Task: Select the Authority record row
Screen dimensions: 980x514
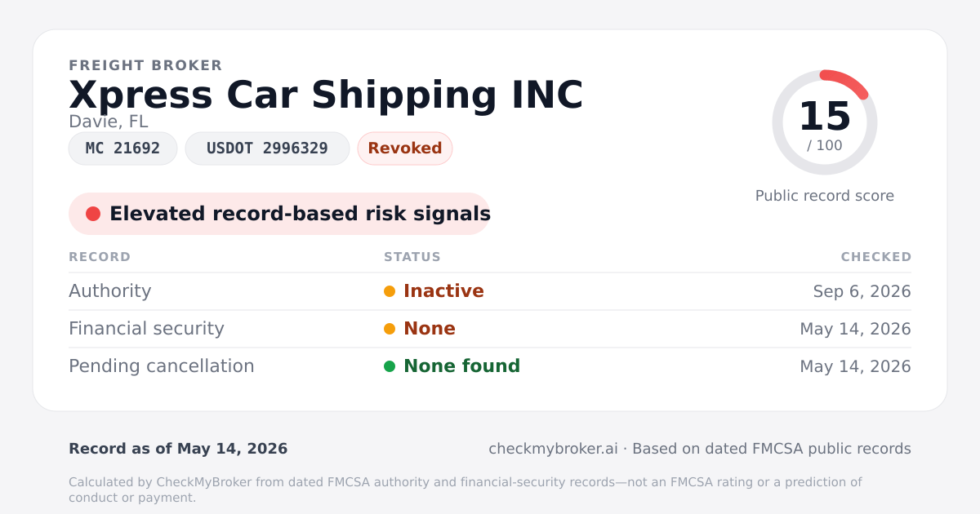Action: 490,291
